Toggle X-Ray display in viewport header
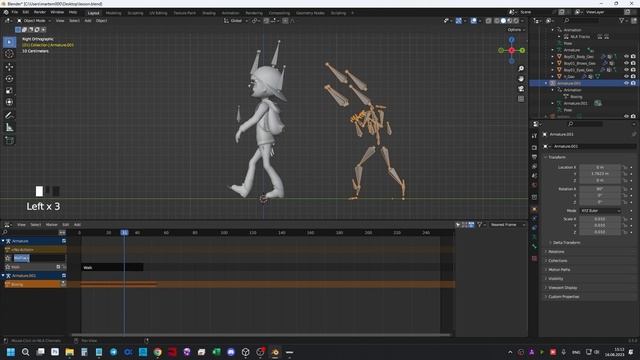The image size is (640, 360). pyautogui.click(x=489, y=20)
